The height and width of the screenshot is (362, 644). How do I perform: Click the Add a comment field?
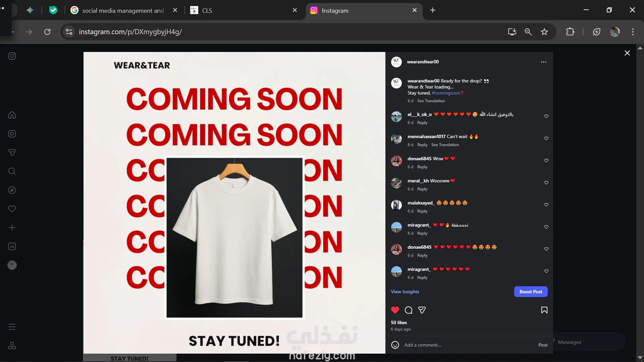pyautogui.click(x=468, y=345)
